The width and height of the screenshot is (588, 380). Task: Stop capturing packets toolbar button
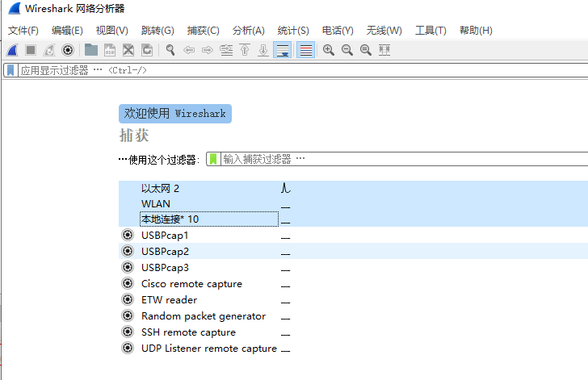(x=31, y=50)
